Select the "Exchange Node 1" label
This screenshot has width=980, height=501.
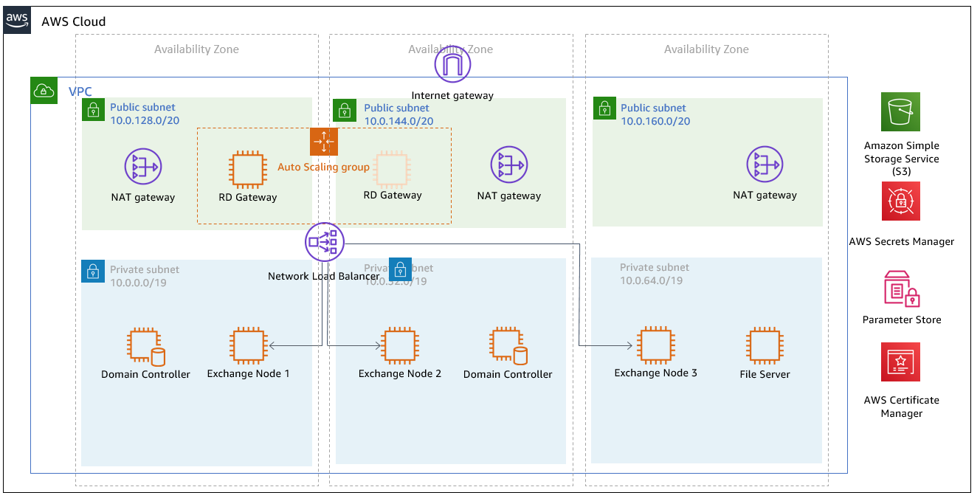[248, 373]
